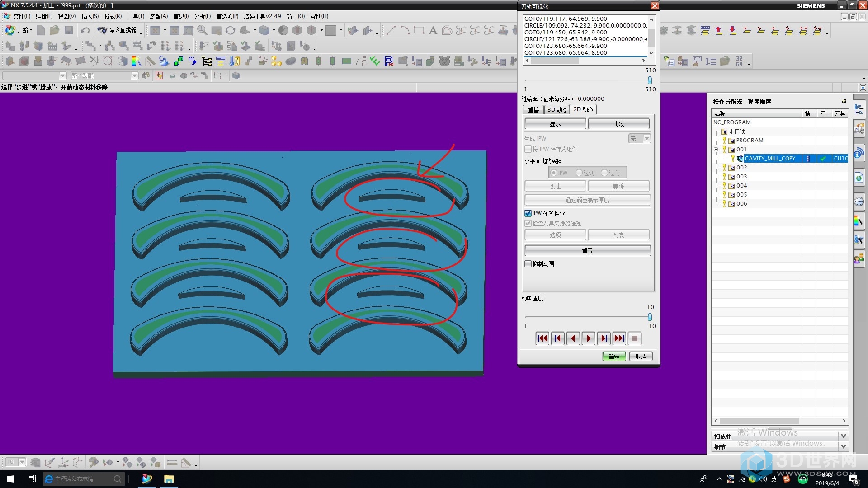Click the rainbow analysis color icon
The height and width of the screenshot is (488, 868).
[136, 61]
